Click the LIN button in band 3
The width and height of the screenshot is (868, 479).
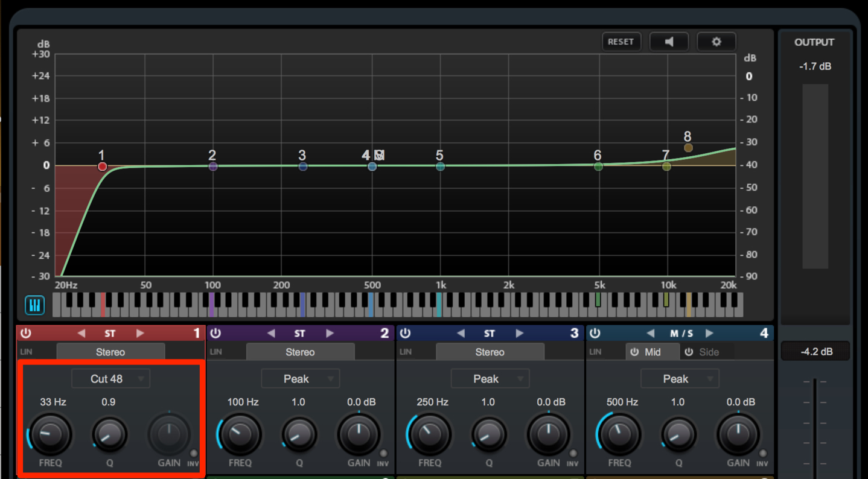(406, 352)
